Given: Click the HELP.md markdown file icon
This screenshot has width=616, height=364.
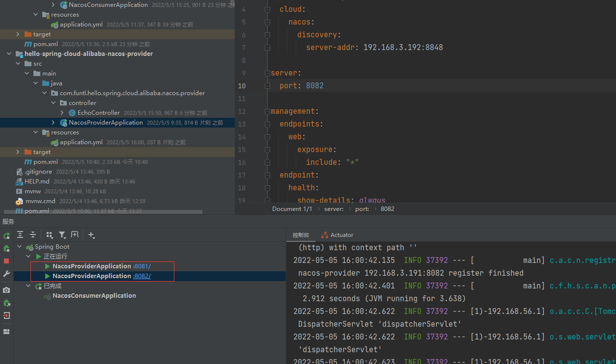Looking at the screenshot, I should (19, 182).
